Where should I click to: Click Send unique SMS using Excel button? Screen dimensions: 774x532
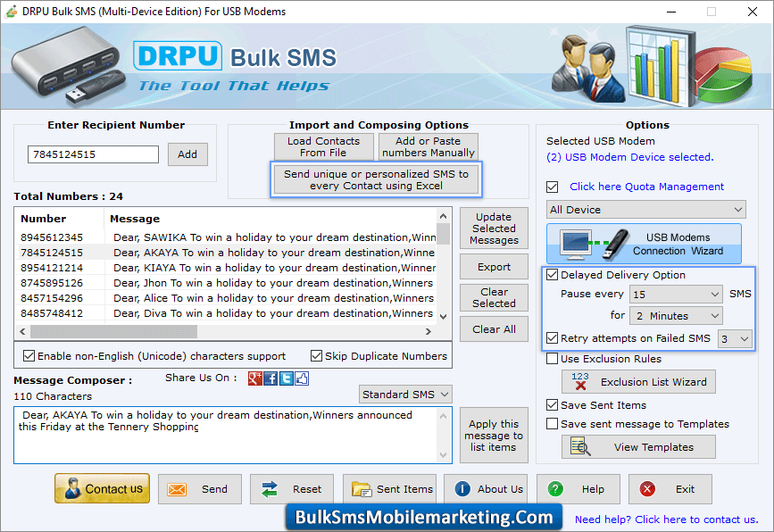click(376, 179)
